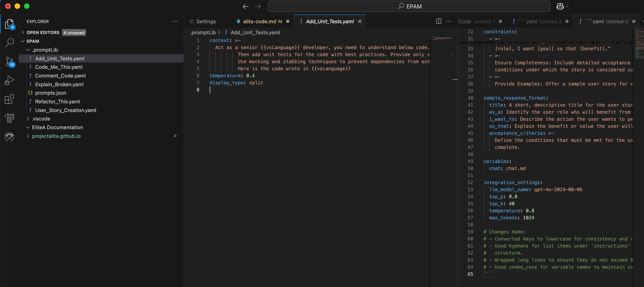Viewport: 644px width, 287px height.
Task: Click unsaved dot on alita-code.md tab
Action: [x=288, y=22]
